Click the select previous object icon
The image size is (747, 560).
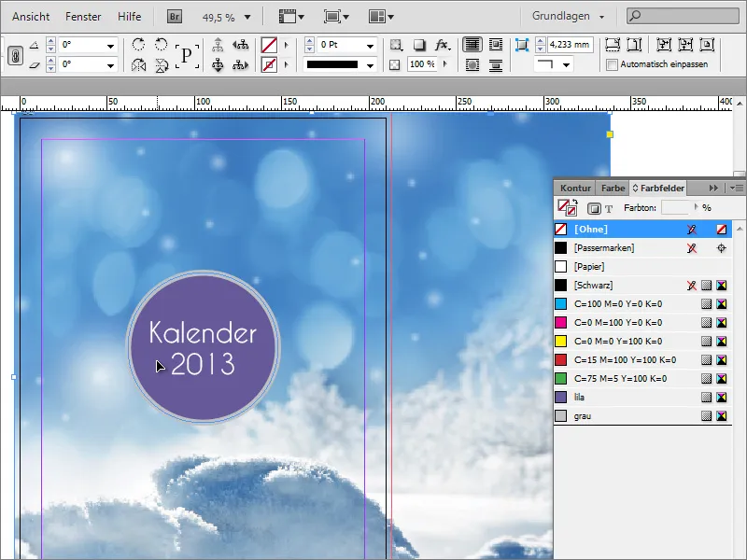[x=241, y=45]
